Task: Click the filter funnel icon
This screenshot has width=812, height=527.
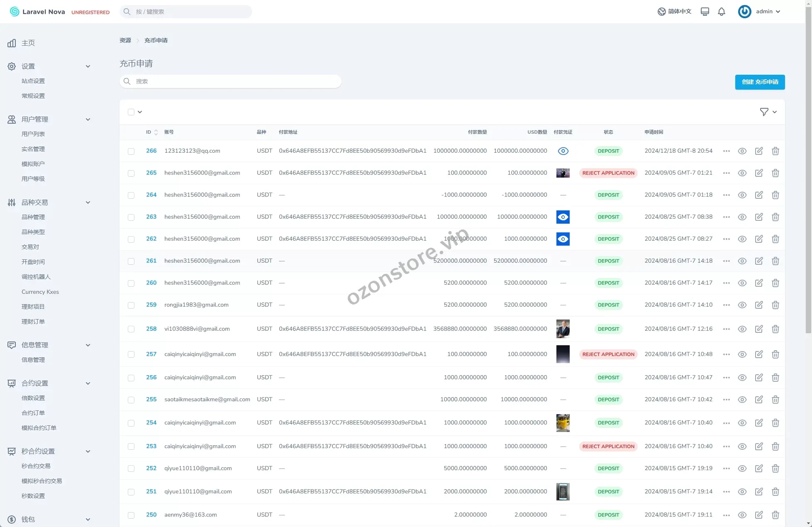Action: 764,112
